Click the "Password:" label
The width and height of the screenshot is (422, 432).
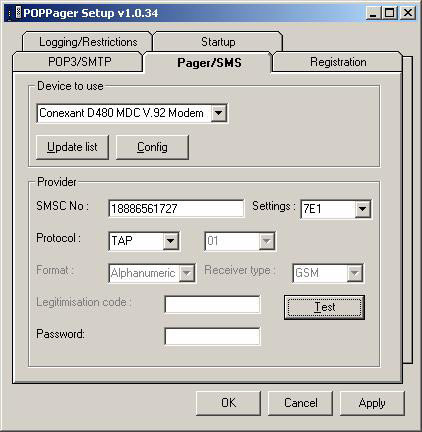(60, 334)
